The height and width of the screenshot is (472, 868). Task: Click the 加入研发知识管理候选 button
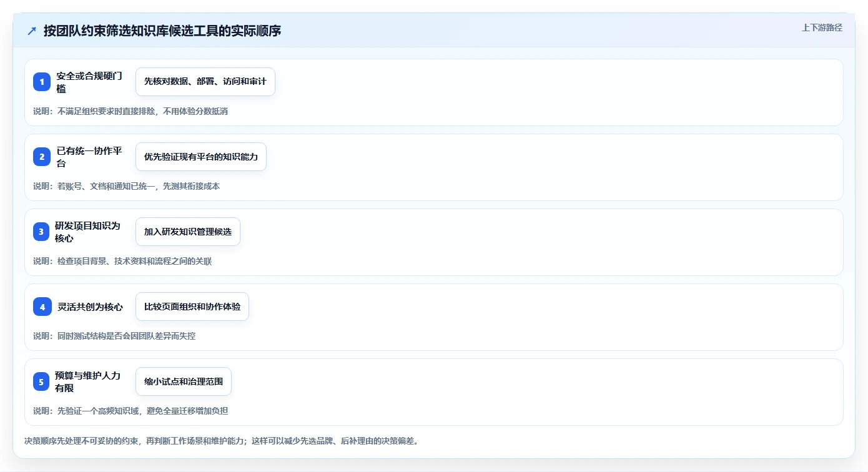188,232
